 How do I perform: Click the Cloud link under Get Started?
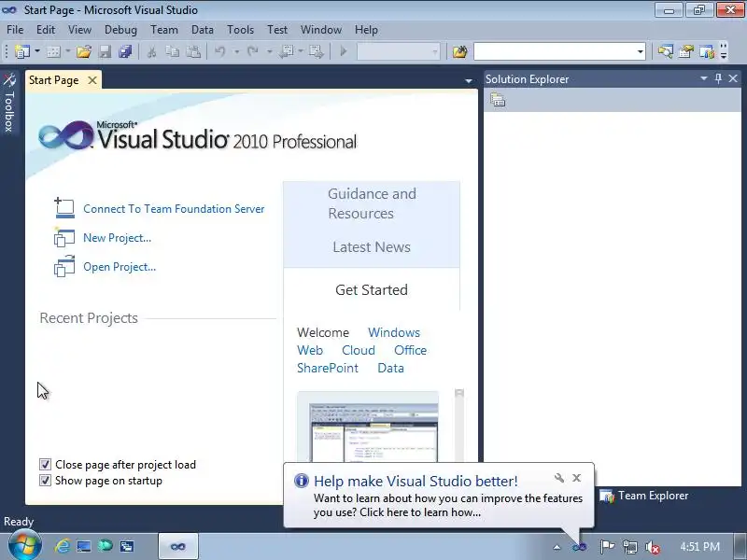tap(359, 350)
